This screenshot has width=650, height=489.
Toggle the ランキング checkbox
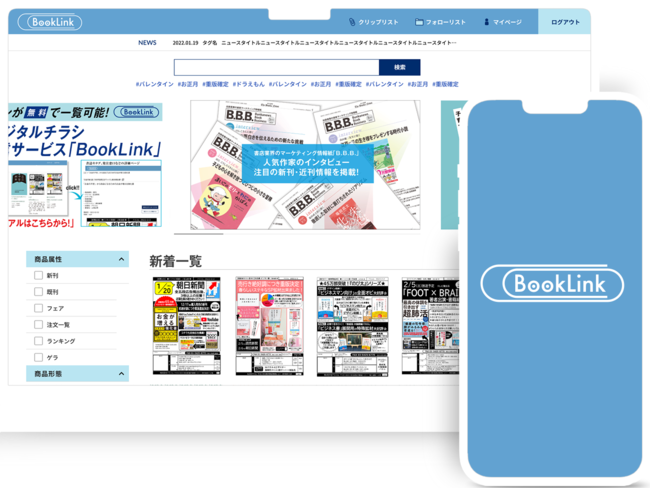[39, 341]
